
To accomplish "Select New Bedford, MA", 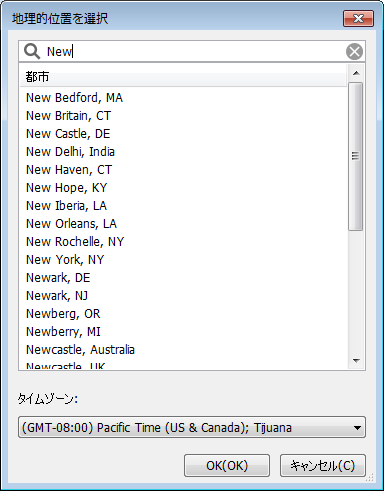I will [74, 98].
